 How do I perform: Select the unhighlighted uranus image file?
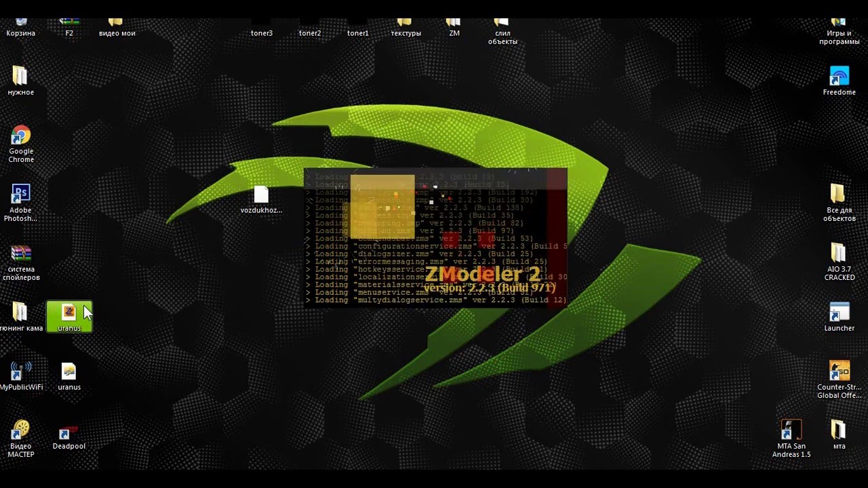tap(69, 376)
